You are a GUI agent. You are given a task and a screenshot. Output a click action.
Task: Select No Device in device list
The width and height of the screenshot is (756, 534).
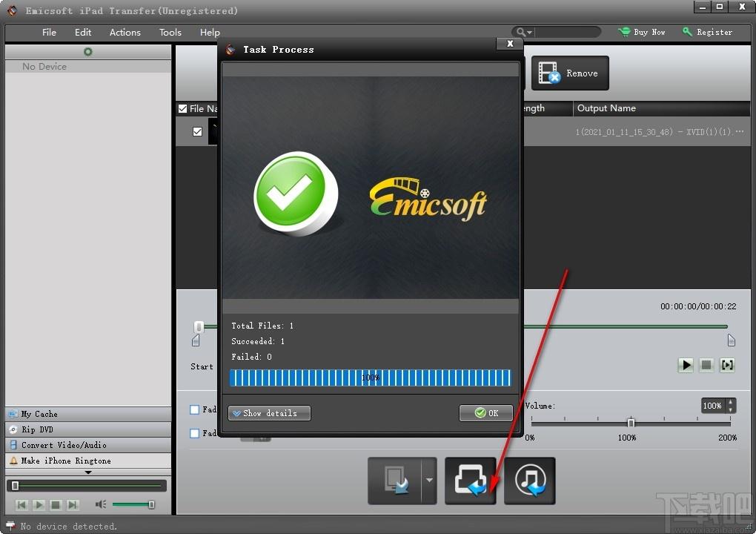coord(87,67)
